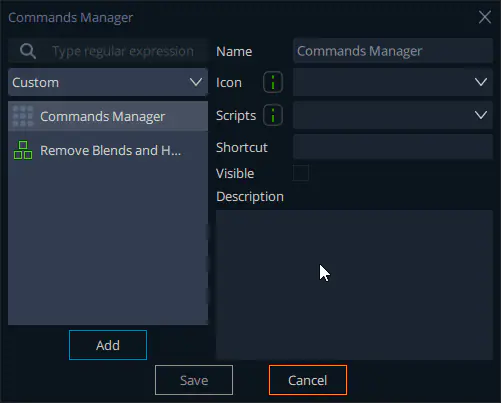Click the green blocks icon for Remove Blends

(x=23, y=150)
